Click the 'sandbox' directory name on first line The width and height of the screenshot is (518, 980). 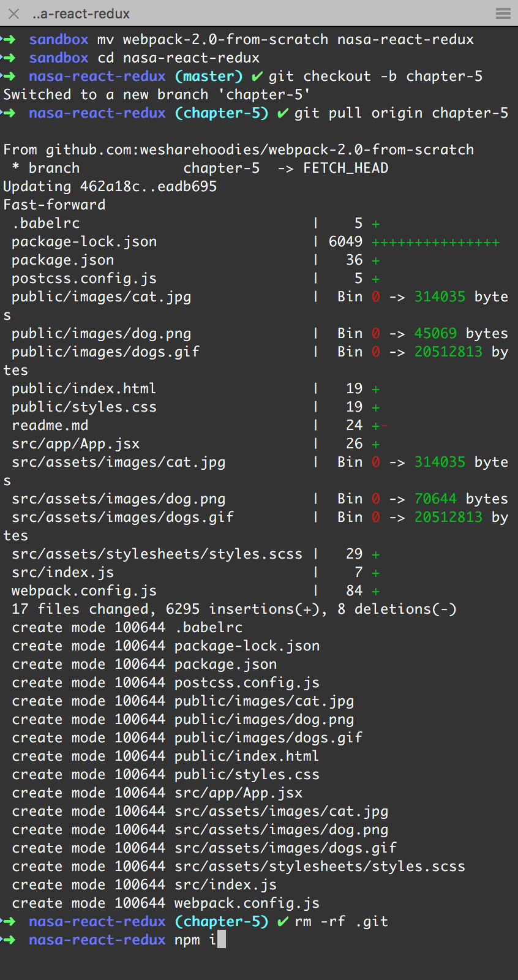[59, 40]
